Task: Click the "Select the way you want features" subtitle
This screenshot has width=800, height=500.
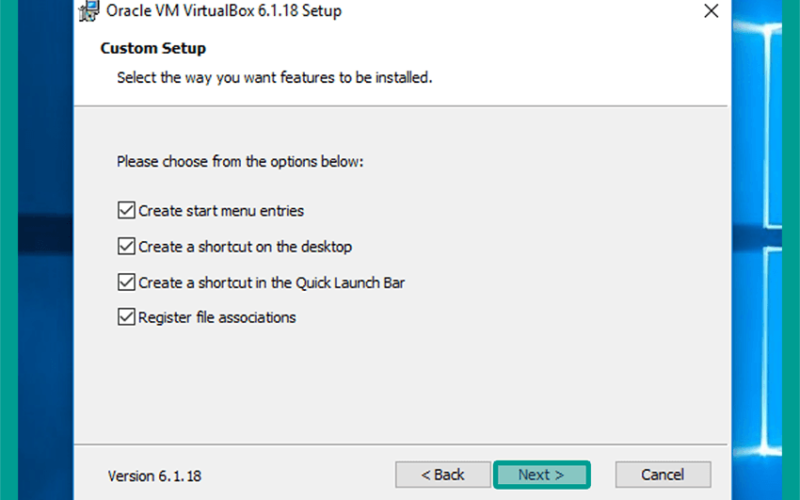Action: point(274,78)
